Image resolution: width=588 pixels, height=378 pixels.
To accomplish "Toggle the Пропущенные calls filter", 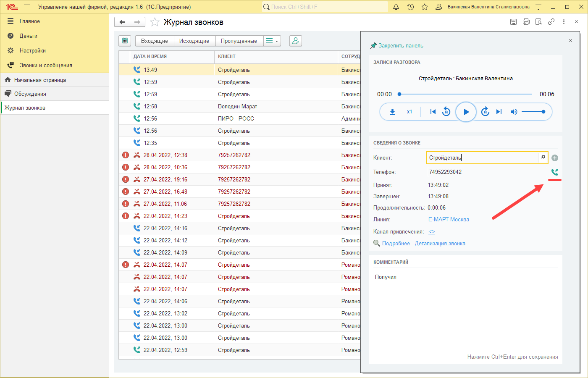I will (239, 41).
